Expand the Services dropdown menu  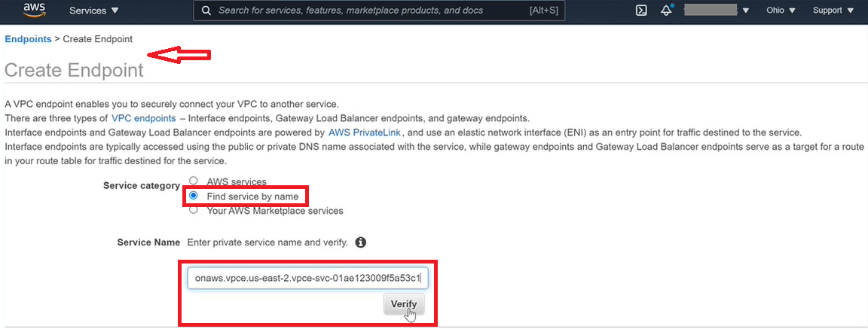coord(94,11)
